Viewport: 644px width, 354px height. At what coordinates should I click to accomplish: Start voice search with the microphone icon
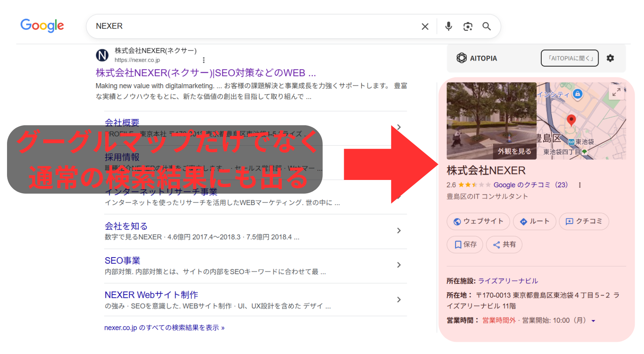tap(448, 26)
